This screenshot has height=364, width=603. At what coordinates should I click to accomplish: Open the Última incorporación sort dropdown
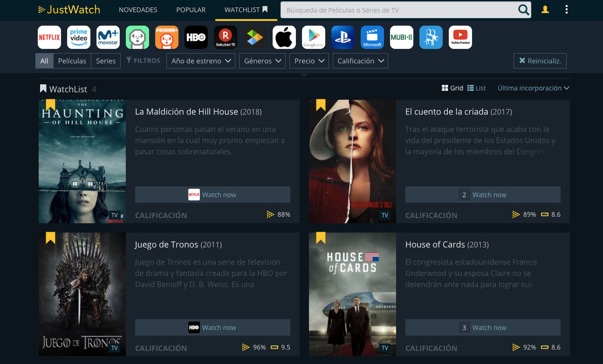[533, 88]
